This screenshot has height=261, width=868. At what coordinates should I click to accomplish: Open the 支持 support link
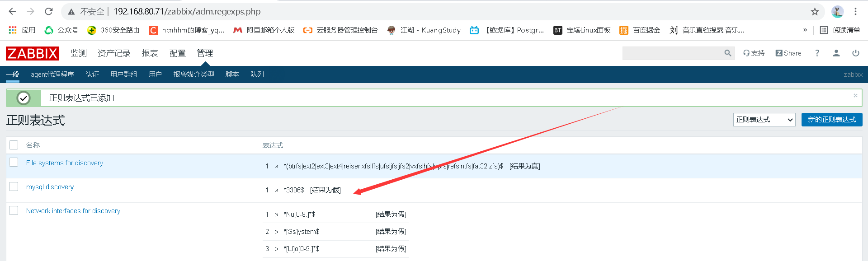click(754, 53)
